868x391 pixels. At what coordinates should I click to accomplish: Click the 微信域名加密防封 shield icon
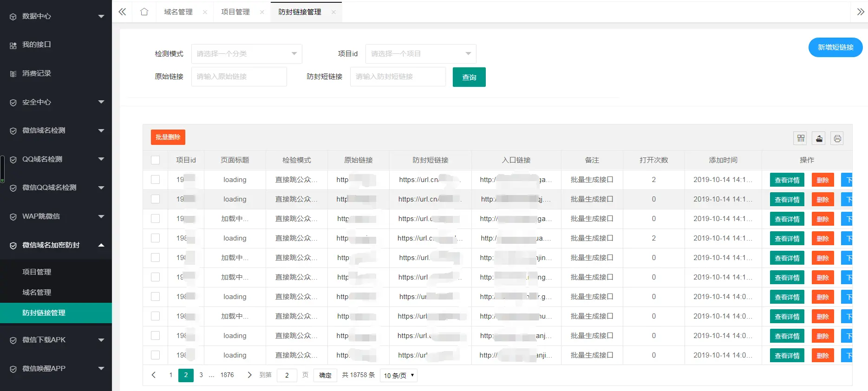coord(13,245)
